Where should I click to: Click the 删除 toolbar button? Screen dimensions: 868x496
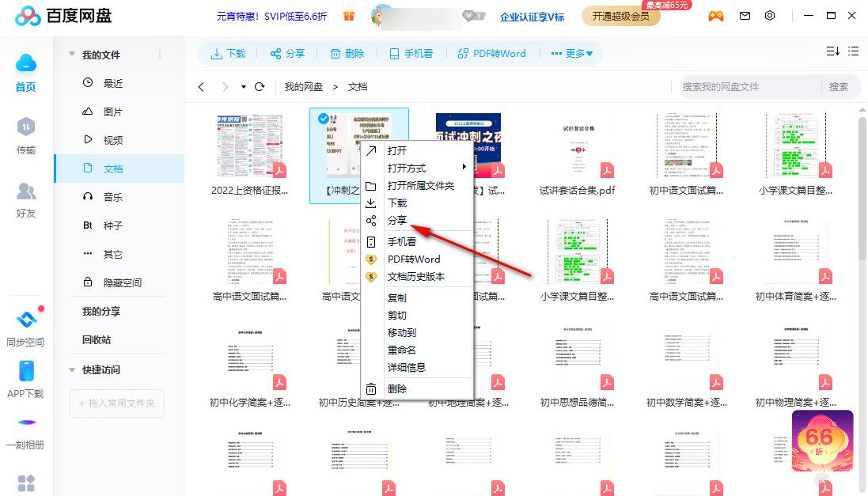pyautogui.click(x=347, y=54)
